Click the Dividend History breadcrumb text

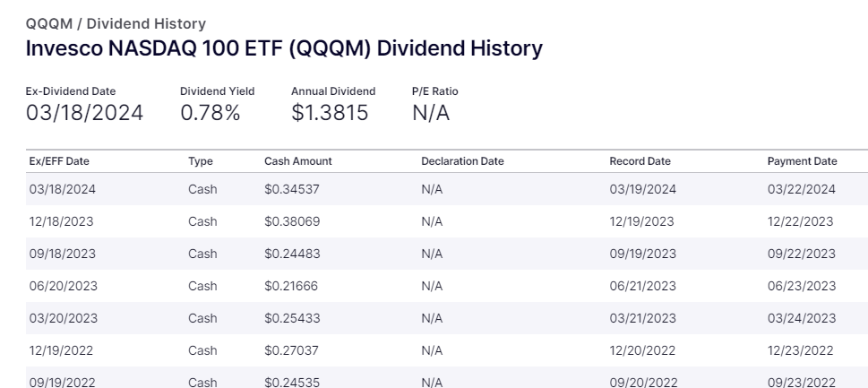(x=147, y=24)
